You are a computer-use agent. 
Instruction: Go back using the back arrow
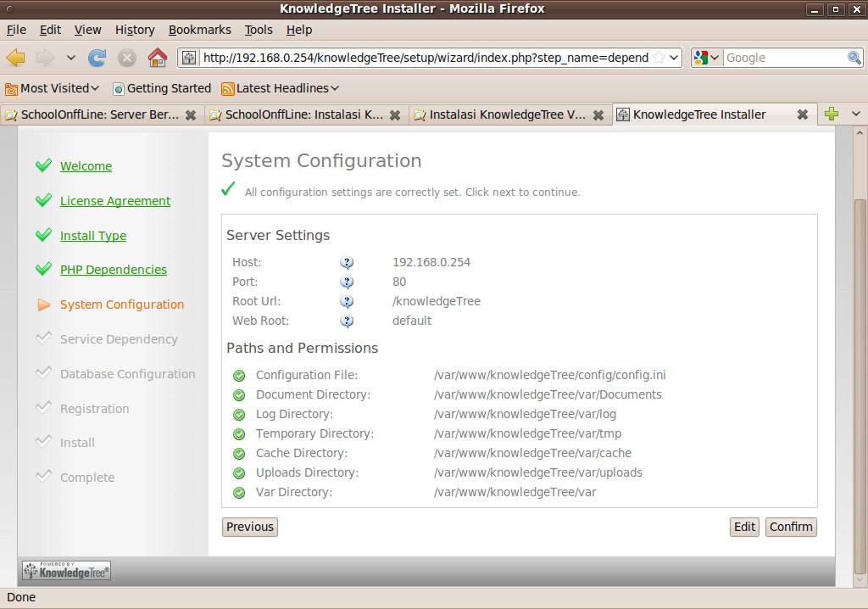tap(16, 58)
